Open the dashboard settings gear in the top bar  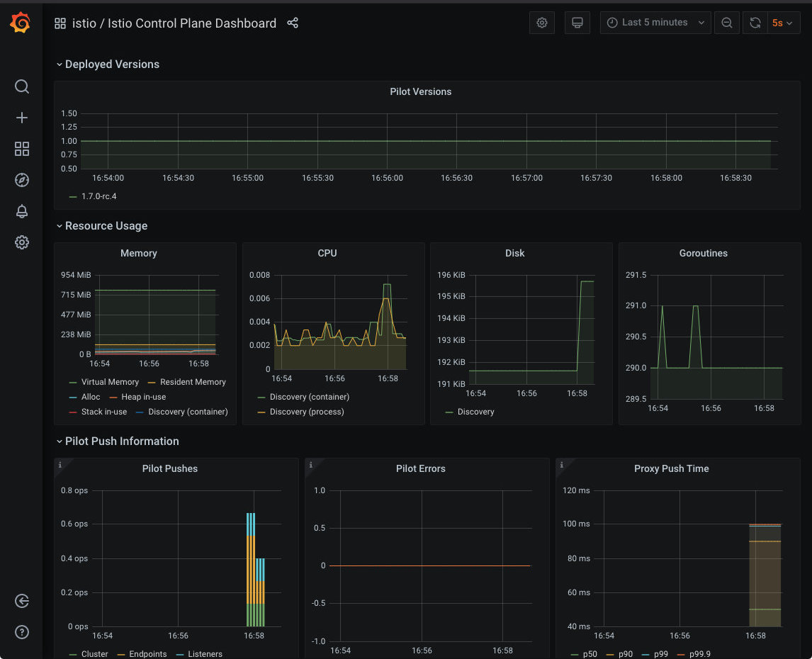point(542,23)
